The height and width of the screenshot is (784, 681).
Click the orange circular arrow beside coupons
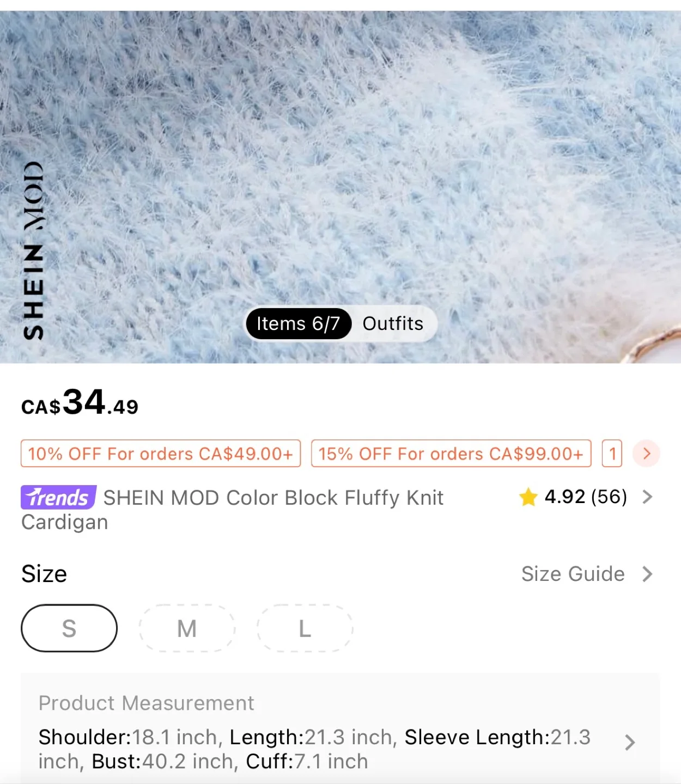(646, 454)
